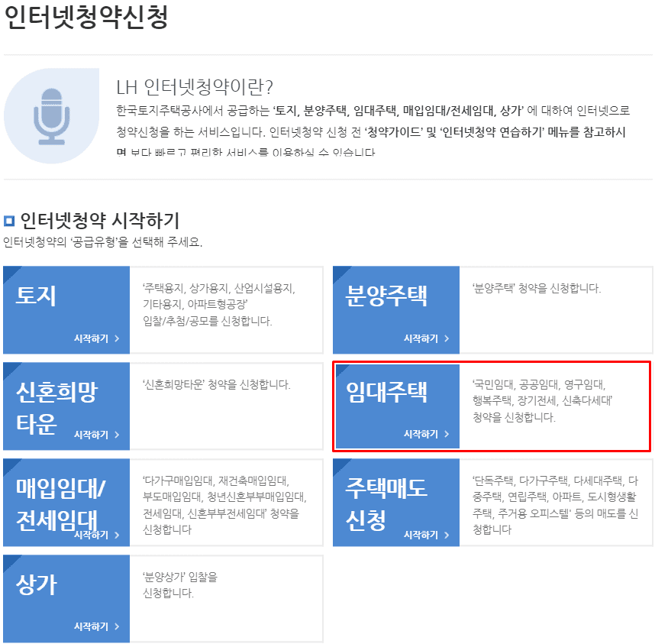
Task: Click the 인터넷청약신청 page heading
Action: tap(86, 18)
